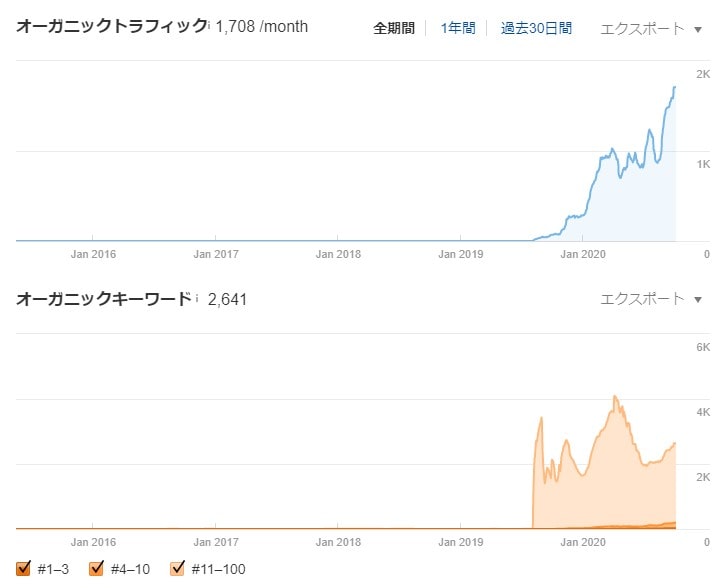The width and height of the screenshot is (728, 588).
Task: Switch to the 1年間 time range
Action: 458,28
